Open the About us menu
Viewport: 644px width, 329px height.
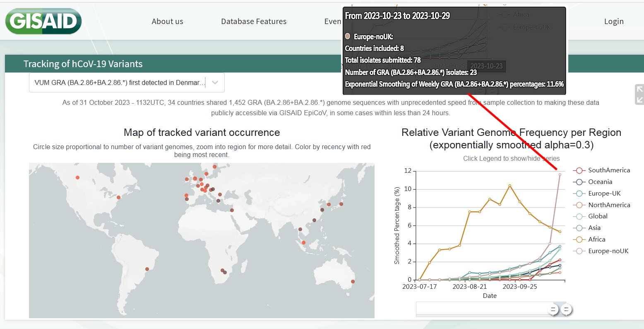[167, 22]
